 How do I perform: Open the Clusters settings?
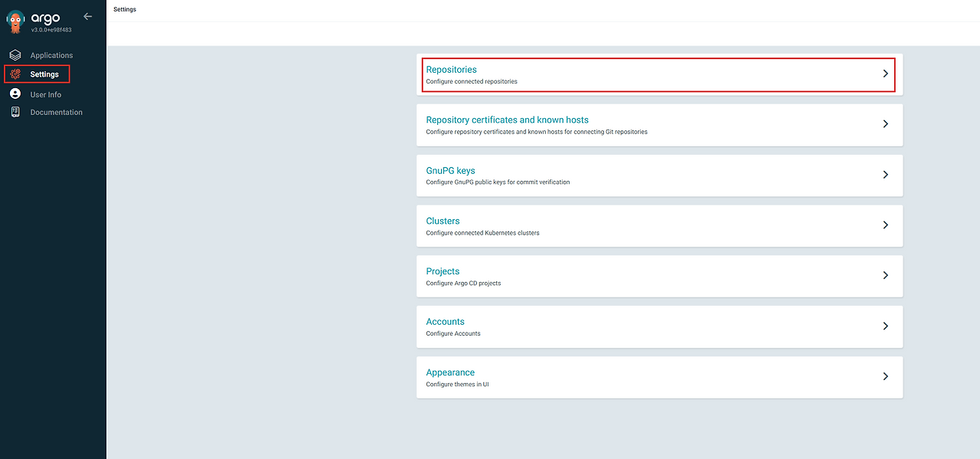pos(443,221)
